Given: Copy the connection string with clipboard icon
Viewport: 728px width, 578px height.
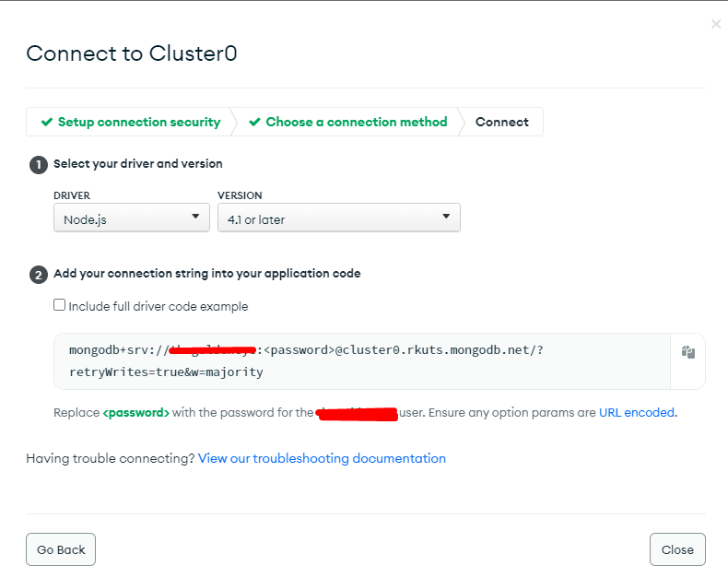Looking at the screenshot, I should [688, 352].
